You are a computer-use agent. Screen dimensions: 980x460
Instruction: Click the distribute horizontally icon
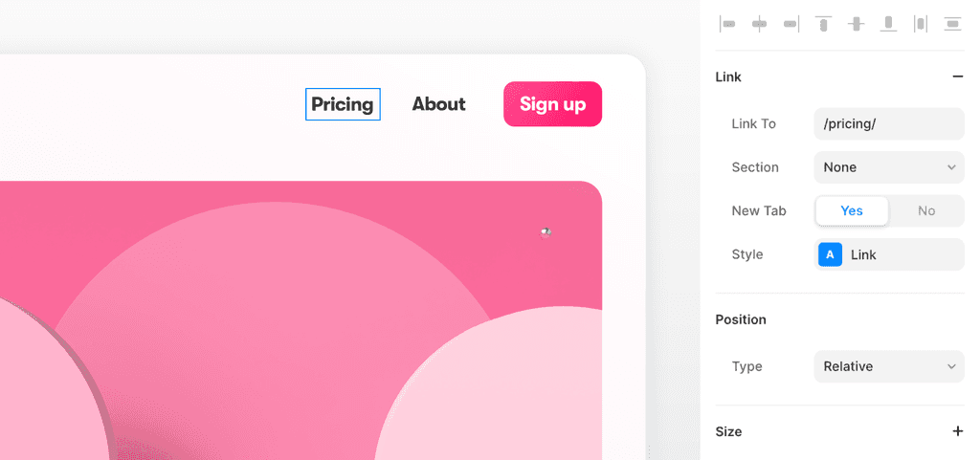(920, 24)
